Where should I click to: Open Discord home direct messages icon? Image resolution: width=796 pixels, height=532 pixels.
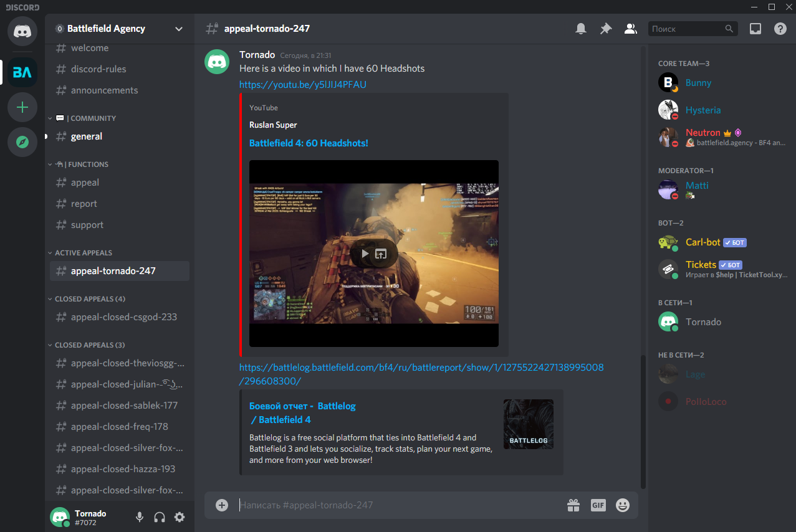pyautogui.click(x=22, y=31)
